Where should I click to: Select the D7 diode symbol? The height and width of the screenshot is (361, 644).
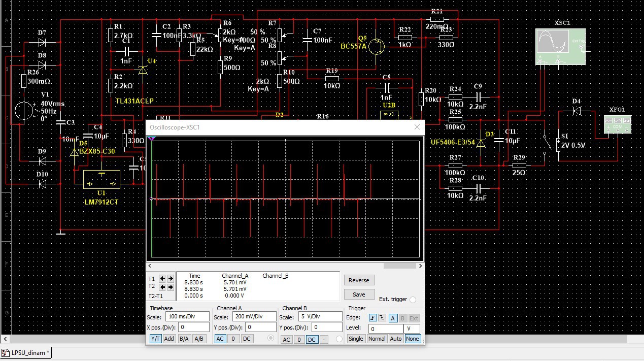coord(42,42)
